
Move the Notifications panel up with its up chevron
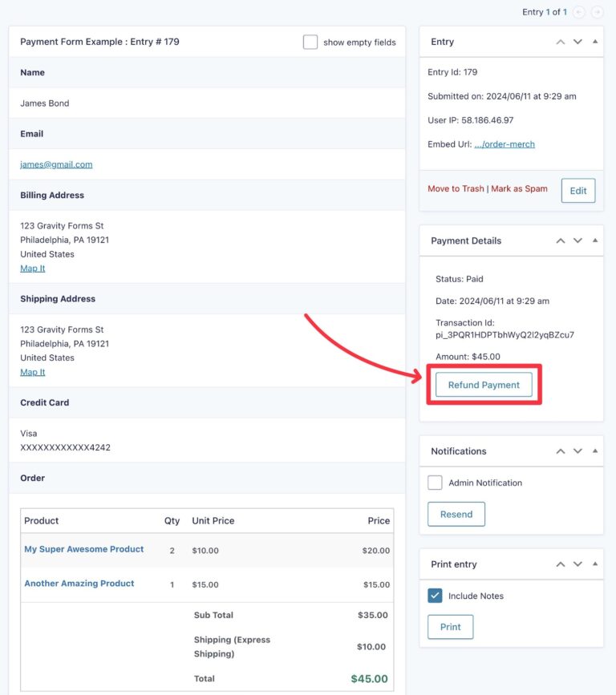click(x=560, y=451)
